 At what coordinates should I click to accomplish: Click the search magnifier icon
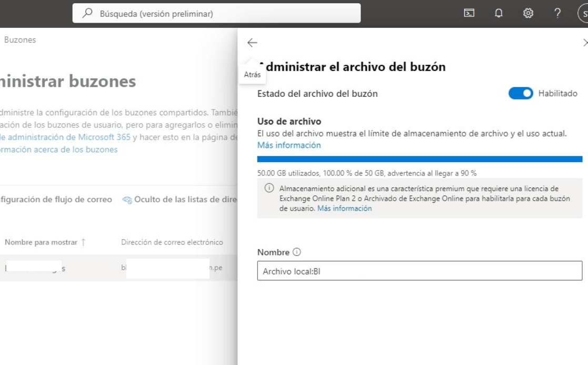pos(87,13)
